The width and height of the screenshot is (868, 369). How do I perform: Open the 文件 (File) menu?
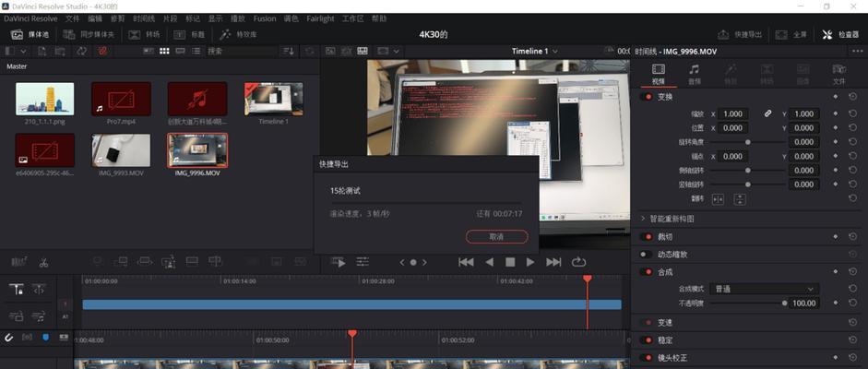(72, 18)
